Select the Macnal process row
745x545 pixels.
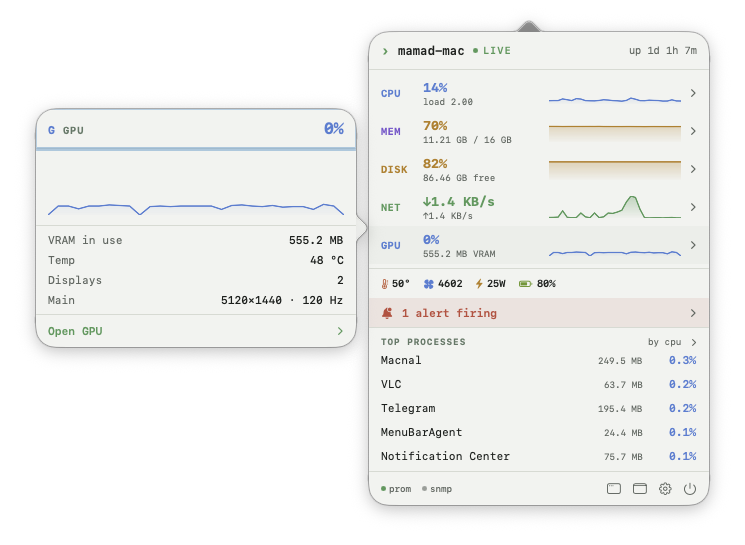click(x=539, y=361)
